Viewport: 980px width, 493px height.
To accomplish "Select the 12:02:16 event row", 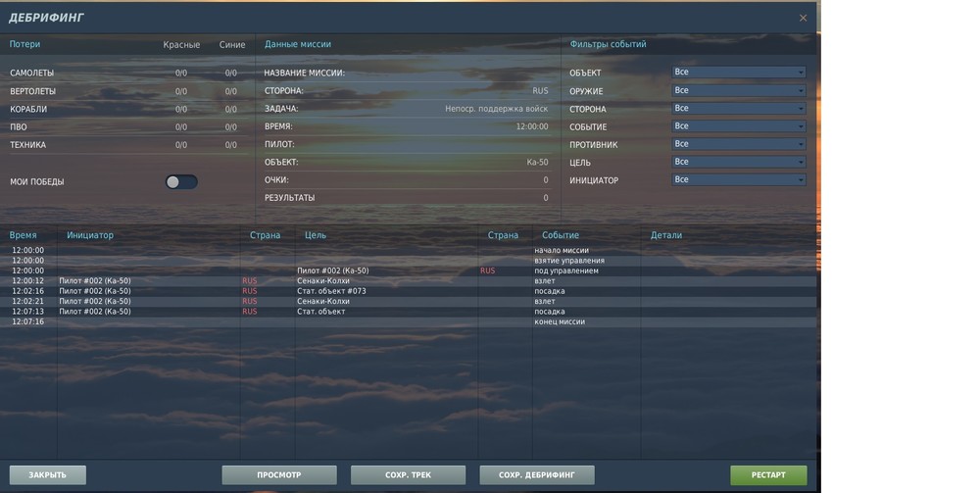I will pos(408,291).
